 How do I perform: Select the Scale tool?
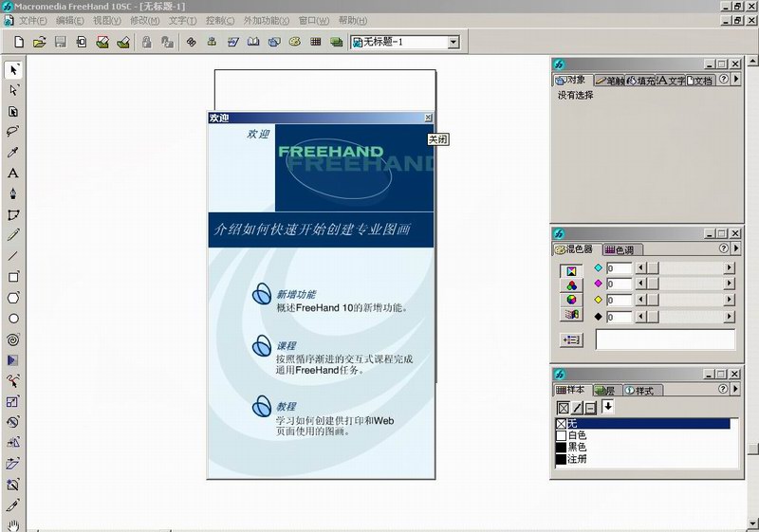13,402
